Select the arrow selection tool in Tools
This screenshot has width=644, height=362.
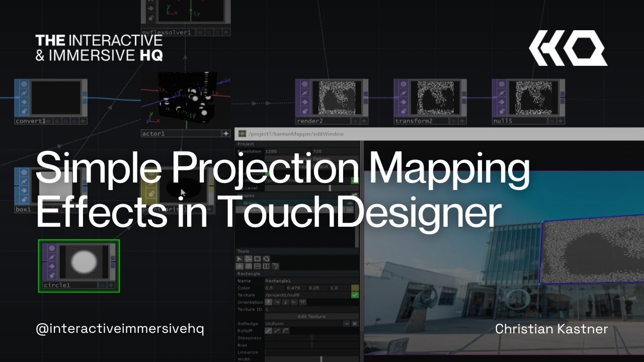[239, 259]
